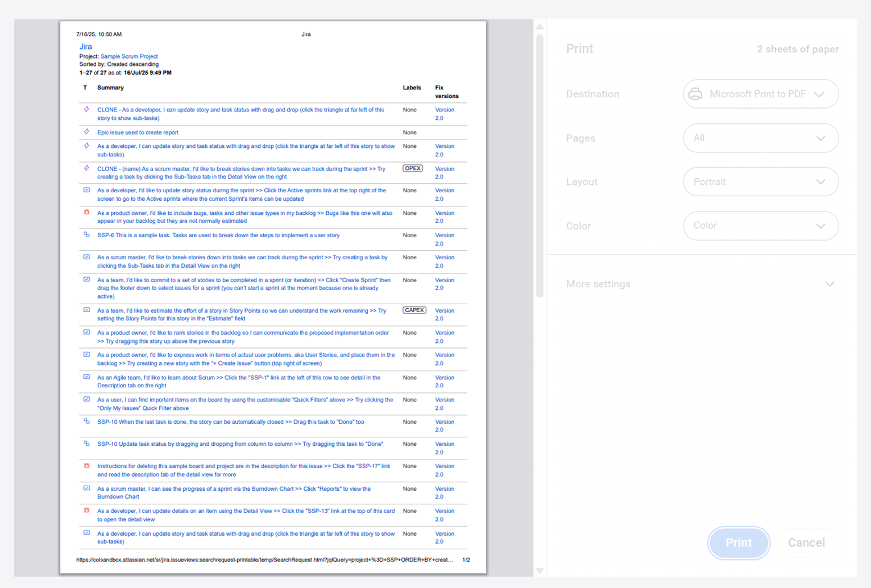Screen dimensions: 871x588
Task: Click the "None" label in the Epic issue row
Action: (x=409, y=132)
